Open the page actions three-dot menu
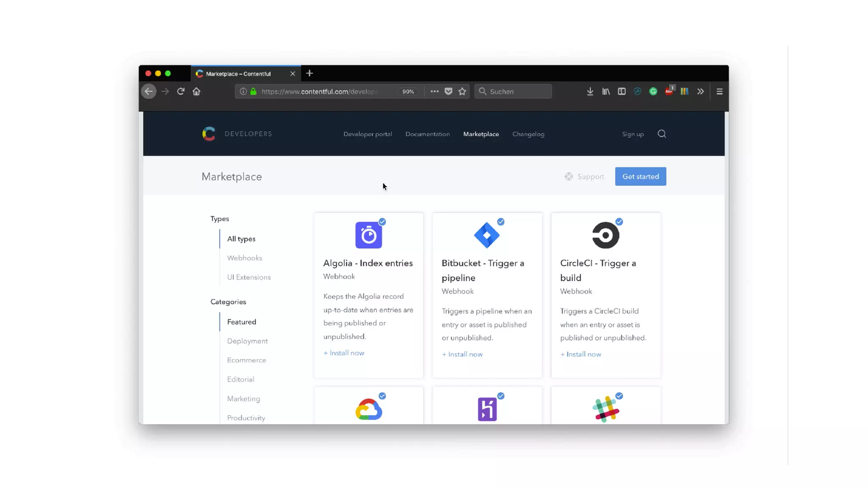 (x=434, y=91)
